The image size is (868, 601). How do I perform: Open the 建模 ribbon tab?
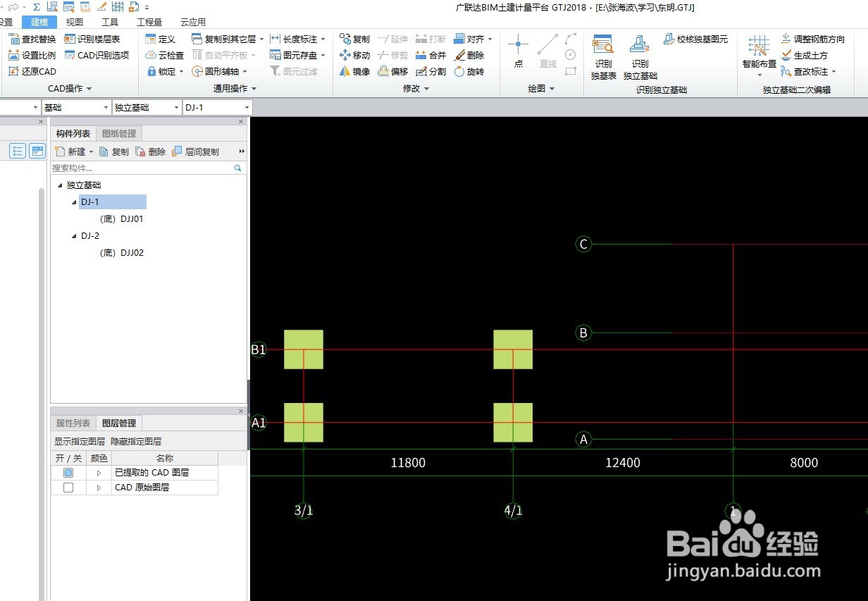[39, 22]
